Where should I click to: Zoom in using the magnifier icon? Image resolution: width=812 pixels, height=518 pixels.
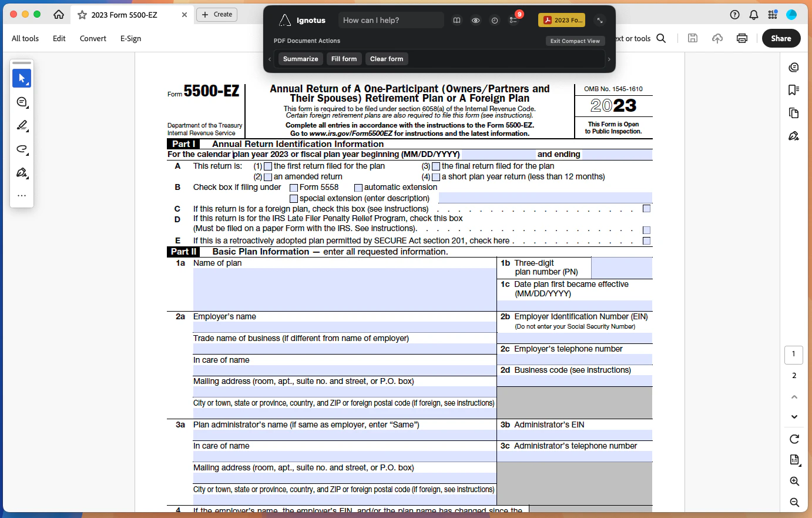[794, 481]
